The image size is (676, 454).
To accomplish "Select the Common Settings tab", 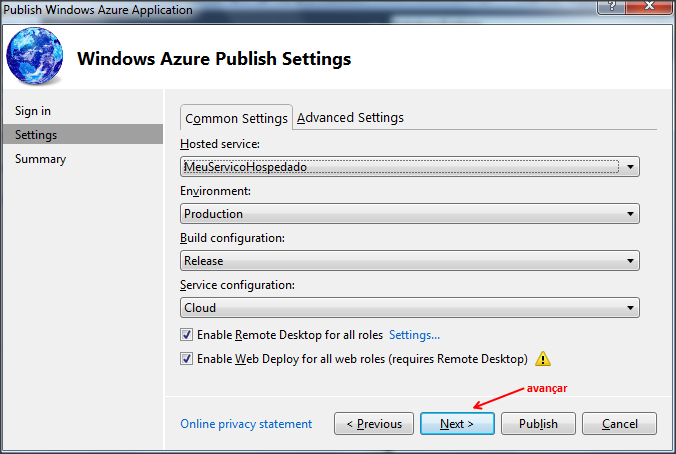I will tap(236, 118).
